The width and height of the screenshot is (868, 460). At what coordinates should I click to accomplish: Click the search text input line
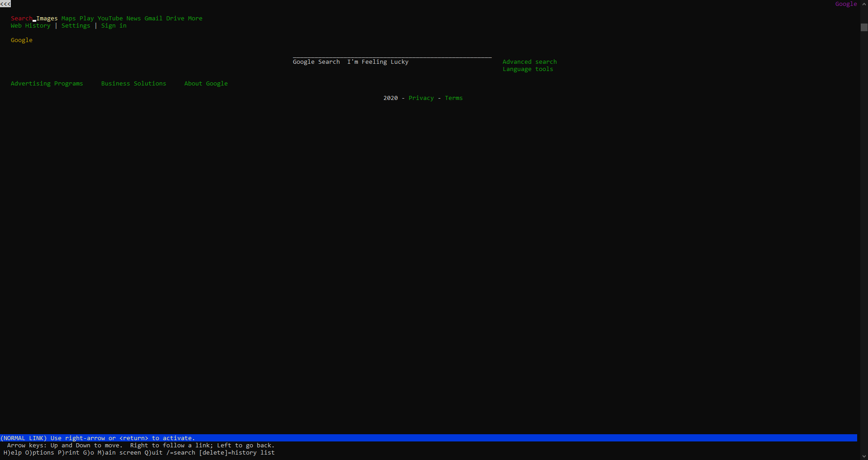click(x=392, y=55)
